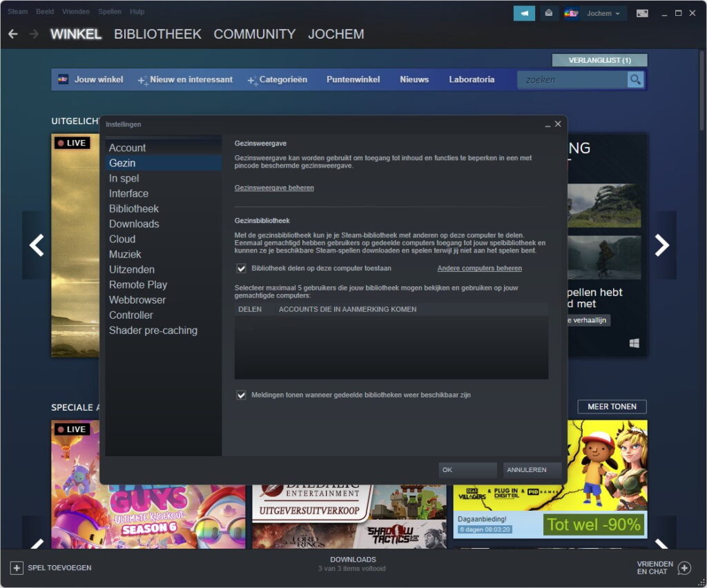Click the search magnifier icon
This screenshot has width=707, height=588.
point(635,80)
